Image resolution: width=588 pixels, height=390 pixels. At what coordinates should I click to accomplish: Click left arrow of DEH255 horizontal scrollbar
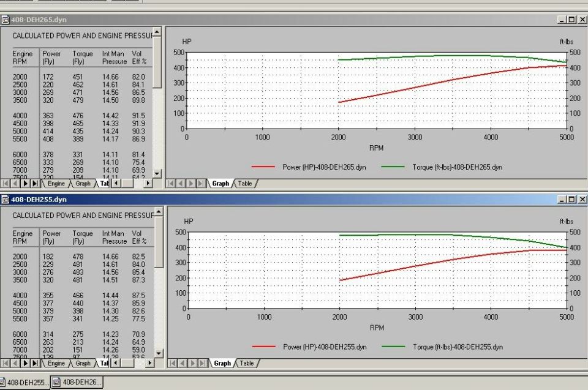(116, 363)
